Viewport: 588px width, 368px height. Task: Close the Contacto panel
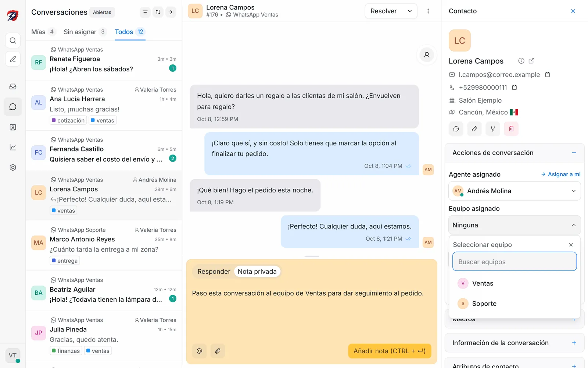(573, 11)
